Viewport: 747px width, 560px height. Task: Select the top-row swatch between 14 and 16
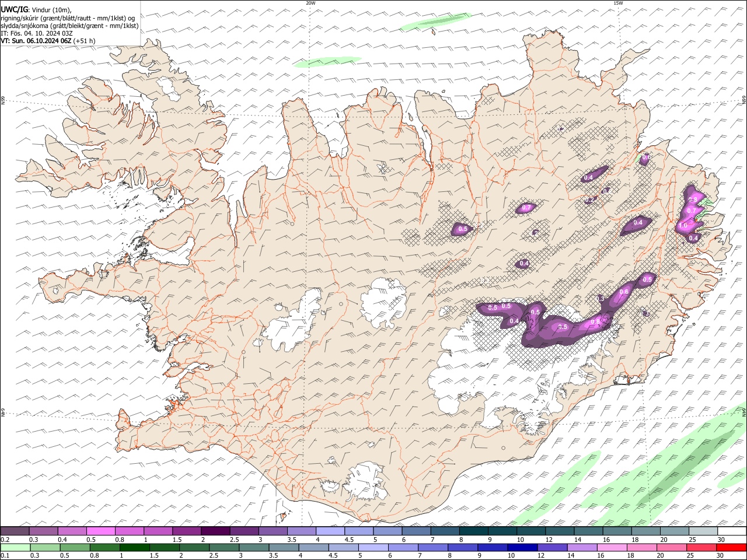(588, 531)
